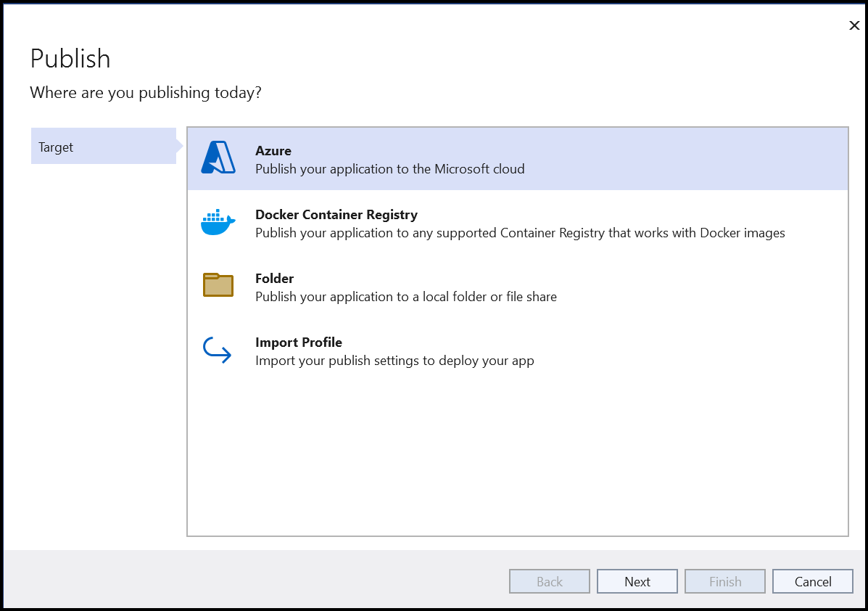The height and width of the screenshot is (611, 868).
Task: Close the Publish dialog with the X
Action: point(854,25)
